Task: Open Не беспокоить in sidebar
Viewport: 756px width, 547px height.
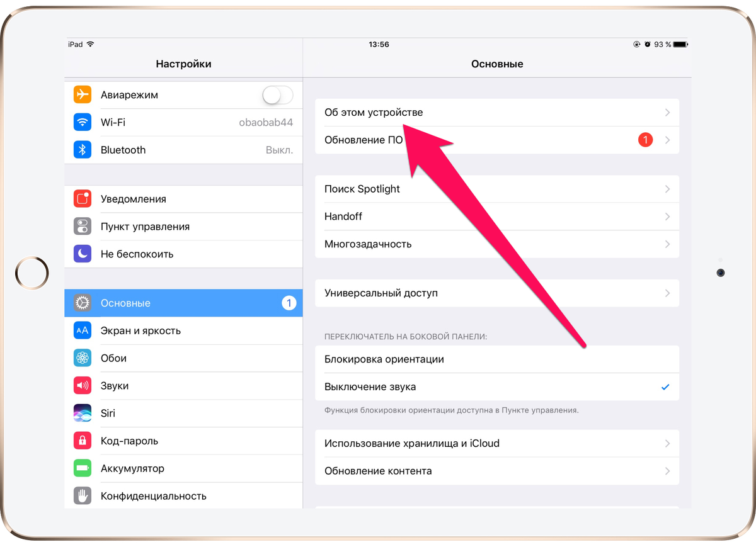Action: coord(183,254)
